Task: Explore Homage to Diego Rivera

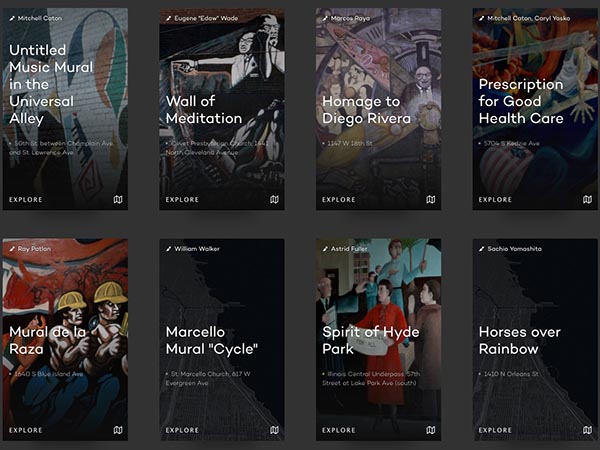Action: (339, 200)
